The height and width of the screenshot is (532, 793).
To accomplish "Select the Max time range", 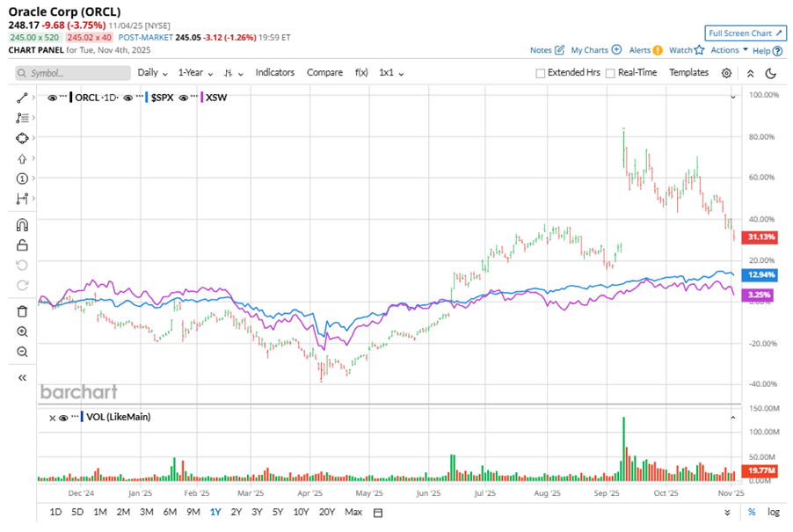I will 353,513.
